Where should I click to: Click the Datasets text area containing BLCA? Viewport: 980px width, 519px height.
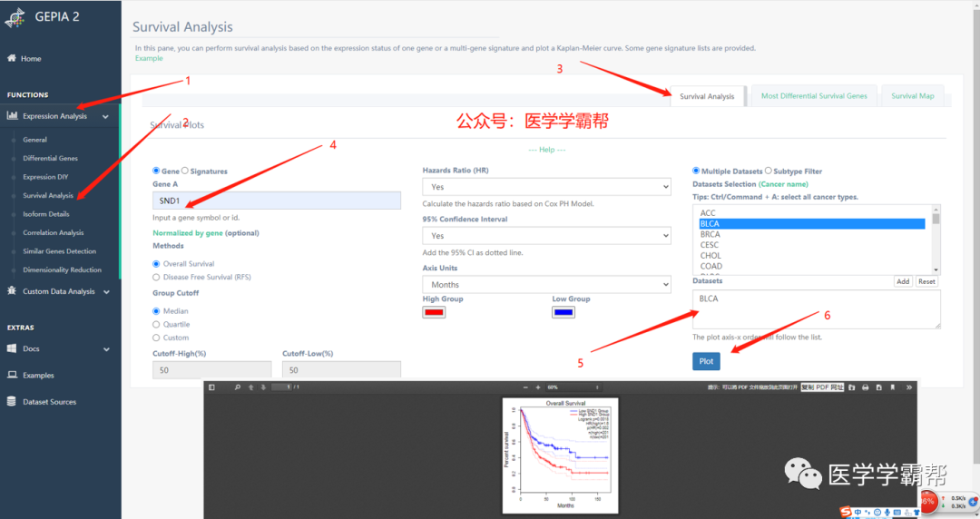tap(817, 308)
